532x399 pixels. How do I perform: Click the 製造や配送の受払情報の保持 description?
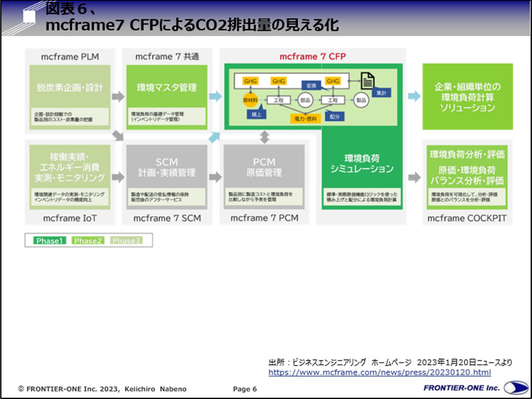pyautogui.click(x=160, y=197)
